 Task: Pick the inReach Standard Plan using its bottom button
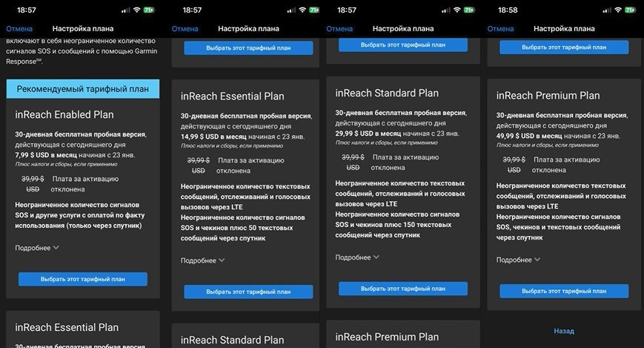(x=403, y=289)
